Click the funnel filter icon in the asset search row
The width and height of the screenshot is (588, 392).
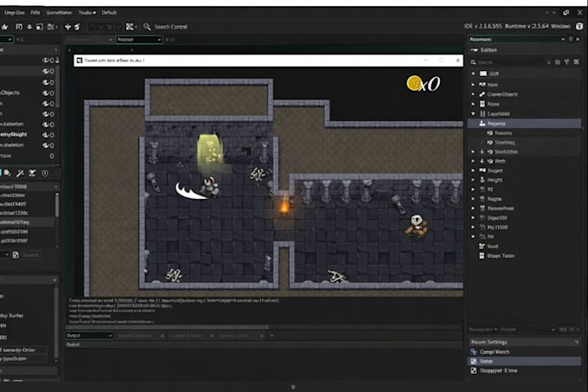pyautogui.click(x=566, y=62)
